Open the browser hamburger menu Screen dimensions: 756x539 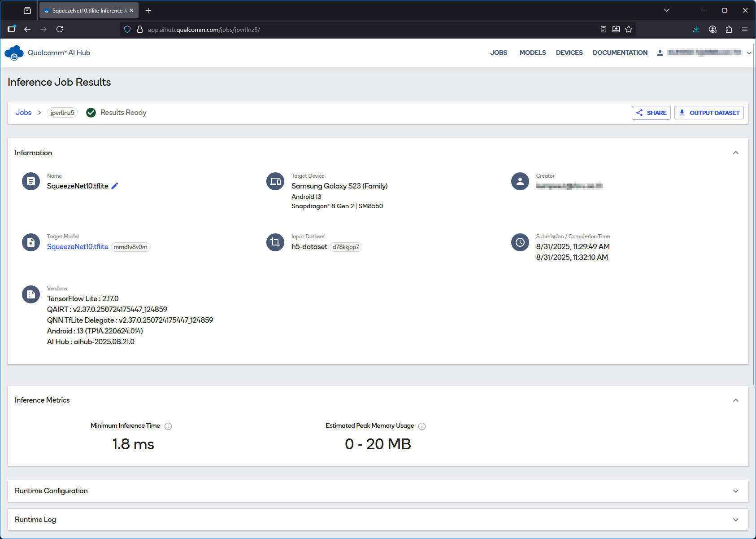tap(745, 29)
